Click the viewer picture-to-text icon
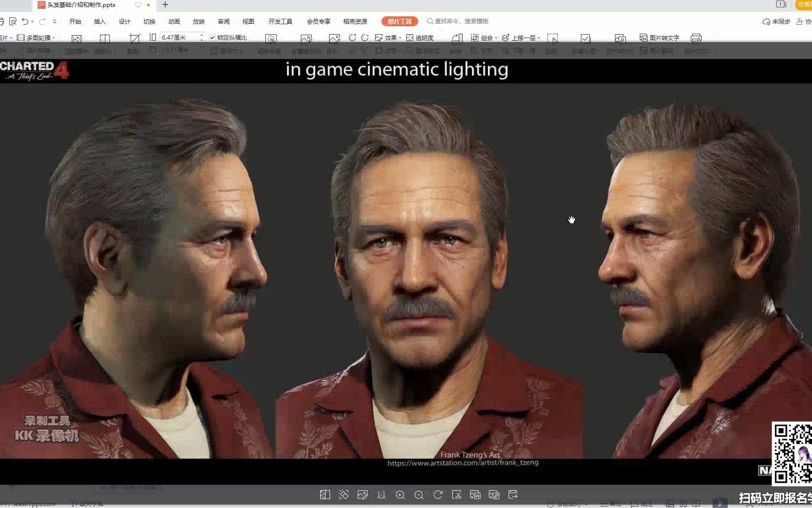812x508 pixels. 475,495
